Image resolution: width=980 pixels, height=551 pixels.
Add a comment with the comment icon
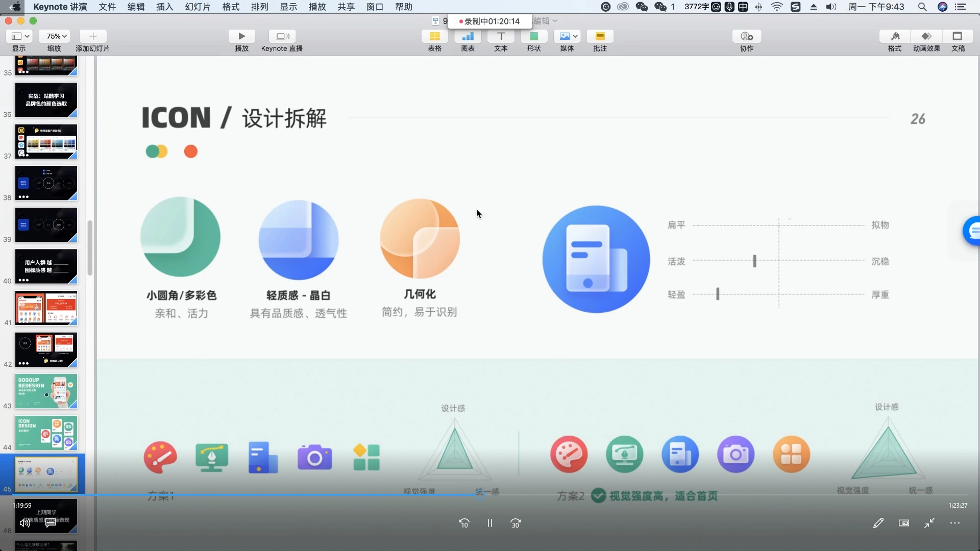(600, 36)
